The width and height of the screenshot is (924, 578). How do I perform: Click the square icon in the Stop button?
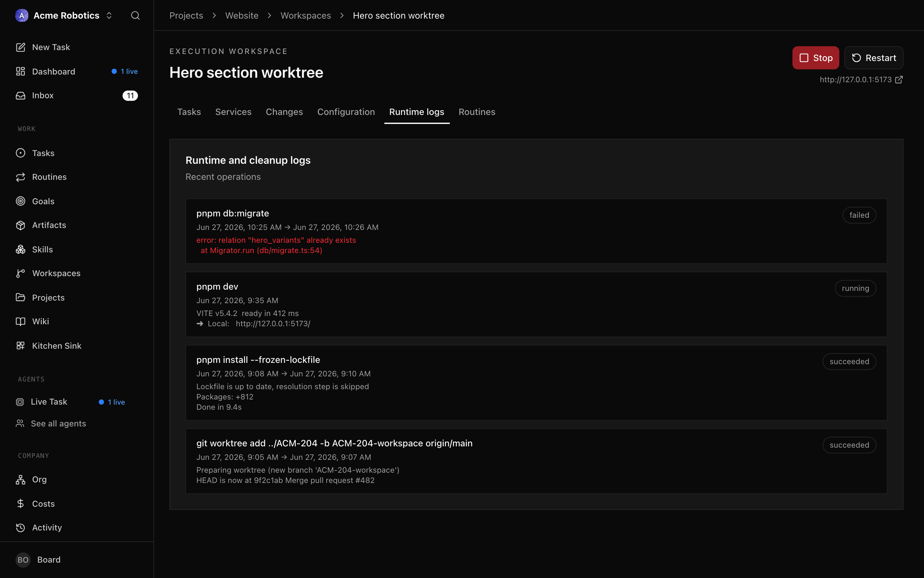[804, 58]
